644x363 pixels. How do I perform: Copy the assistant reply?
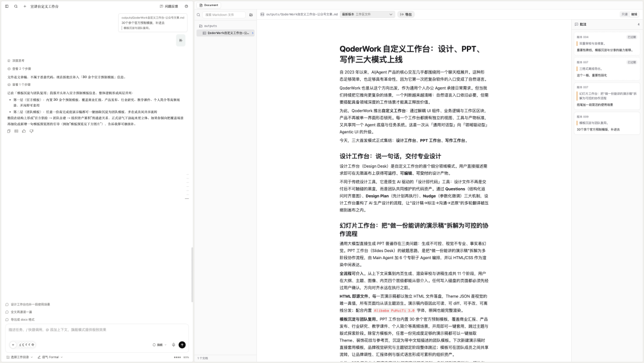(x=8, y=131)
